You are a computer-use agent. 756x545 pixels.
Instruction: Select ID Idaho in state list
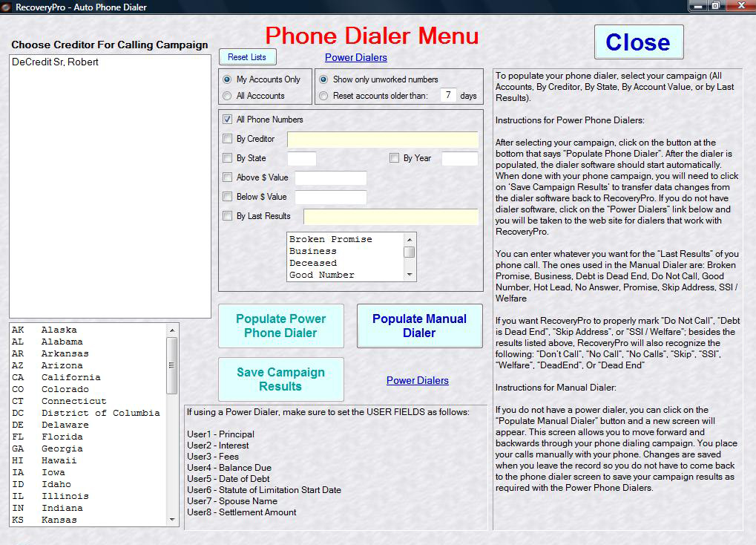88,484
